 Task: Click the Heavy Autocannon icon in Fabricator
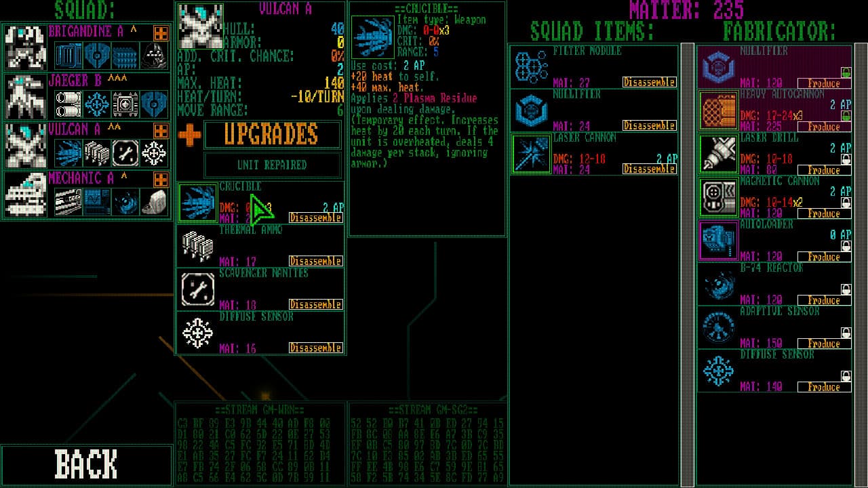point(718,110)
